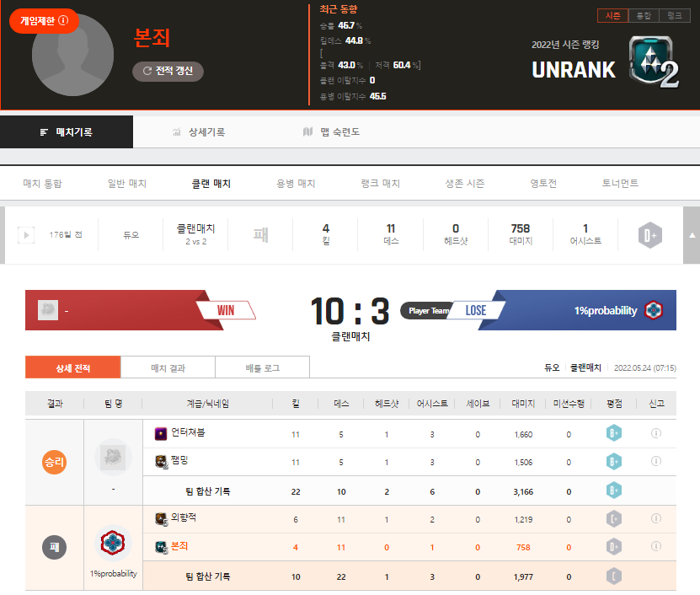Switch to the 매치 결과 tab

pyautogui.click(x=168, y=367)
